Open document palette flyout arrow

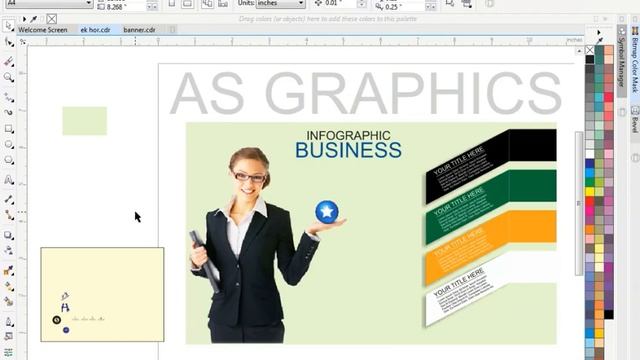click(24, 19)
